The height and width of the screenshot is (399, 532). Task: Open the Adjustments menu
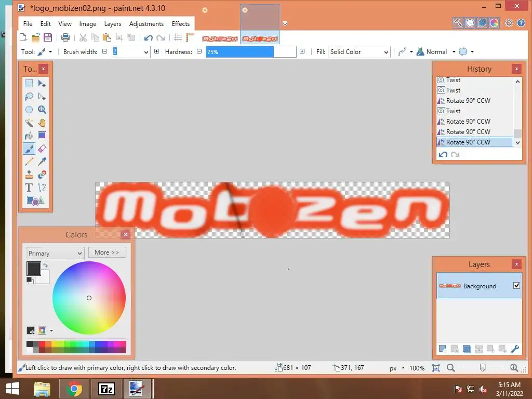pos(146,24)
